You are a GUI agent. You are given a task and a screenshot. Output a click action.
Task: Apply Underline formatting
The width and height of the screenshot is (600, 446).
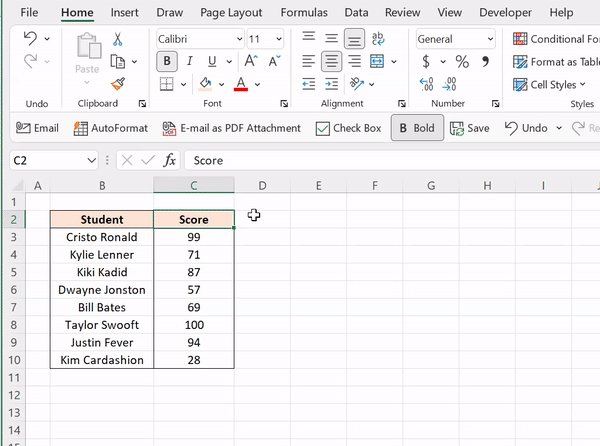click(212, 61)
